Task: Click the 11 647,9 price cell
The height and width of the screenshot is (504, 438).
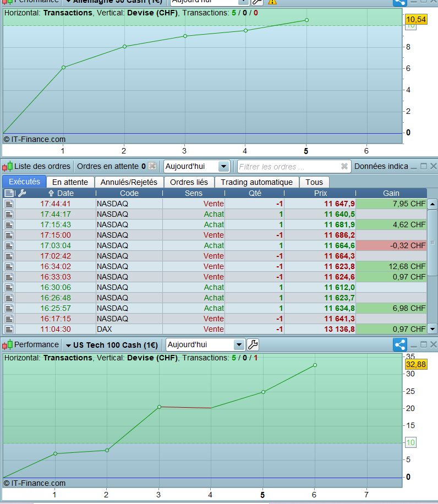Action: click(320, 204)
